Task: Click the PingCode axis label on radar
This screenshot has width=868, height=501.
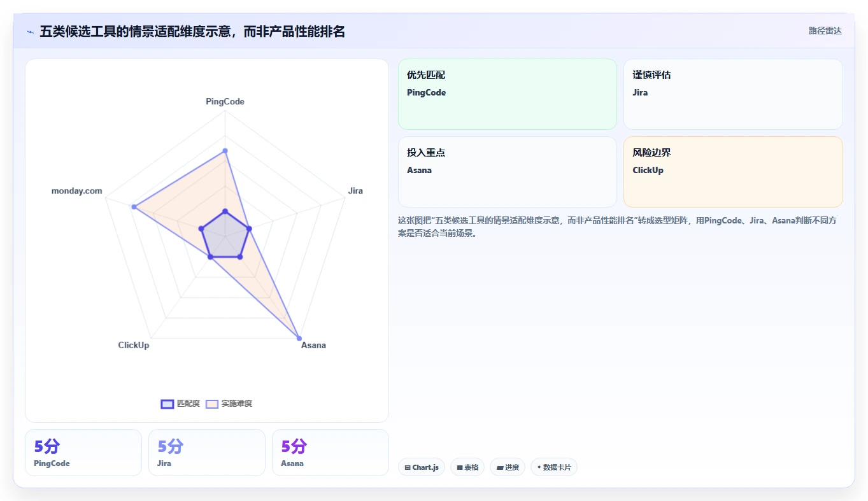Action: coord(225,101)
